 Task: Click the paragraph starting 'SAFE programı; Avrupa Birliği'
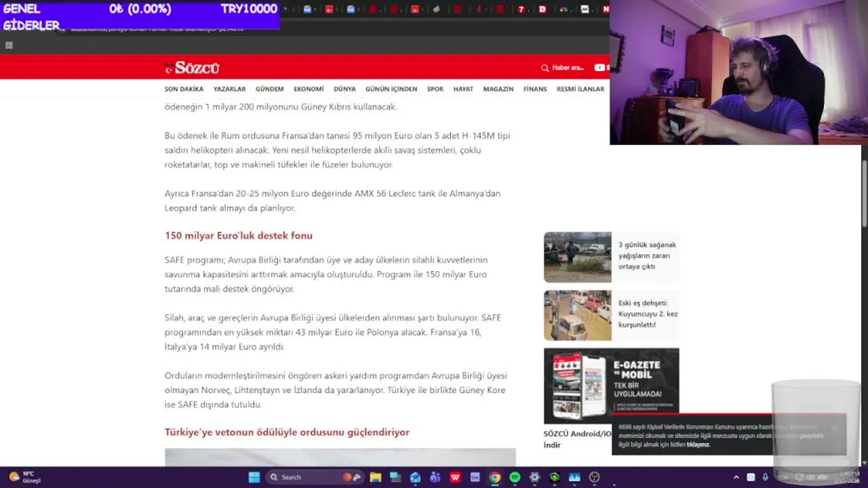pos(326,274)
